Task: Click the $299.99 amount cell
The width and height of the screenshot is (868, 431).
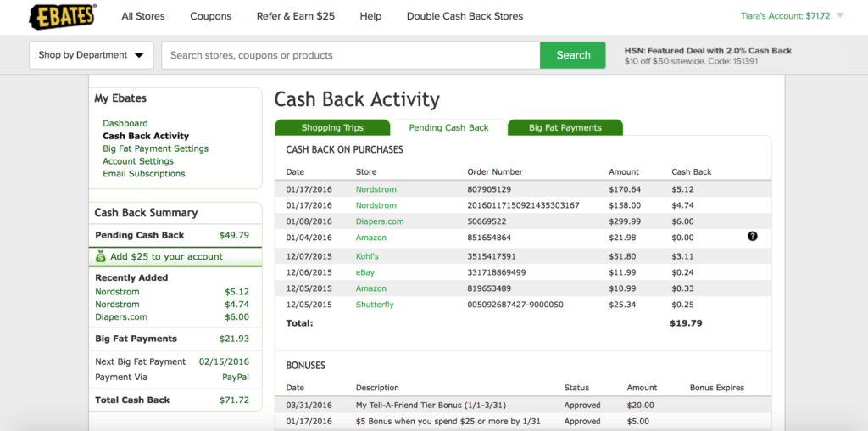Action: [625, 221]
